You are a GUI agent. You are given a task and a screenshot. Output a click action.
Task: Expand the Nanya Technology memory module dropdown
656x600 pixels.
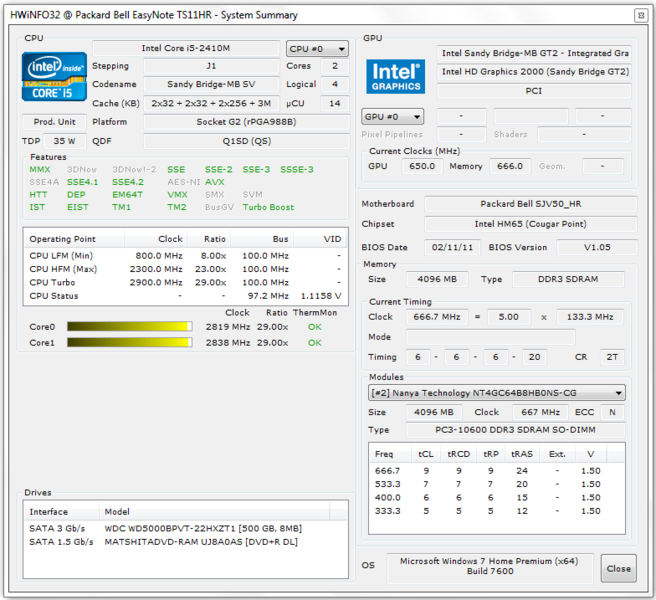pos(497,393)
